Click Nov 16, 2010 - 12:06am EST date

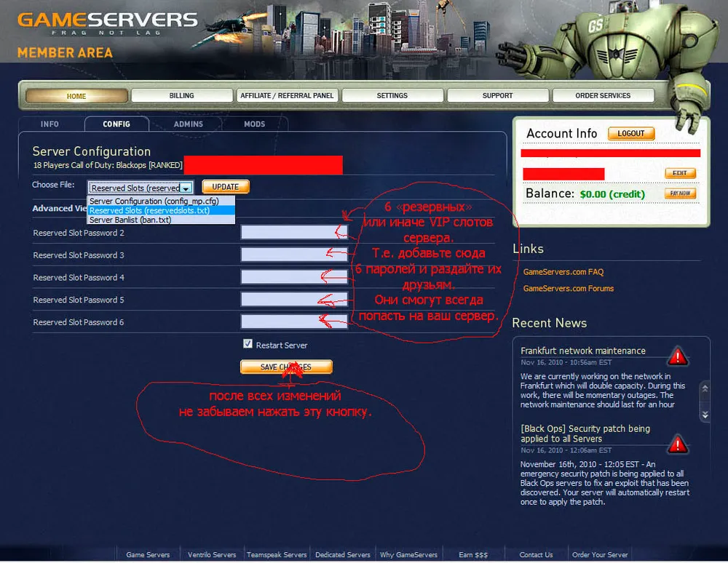(x=566, y=450)
